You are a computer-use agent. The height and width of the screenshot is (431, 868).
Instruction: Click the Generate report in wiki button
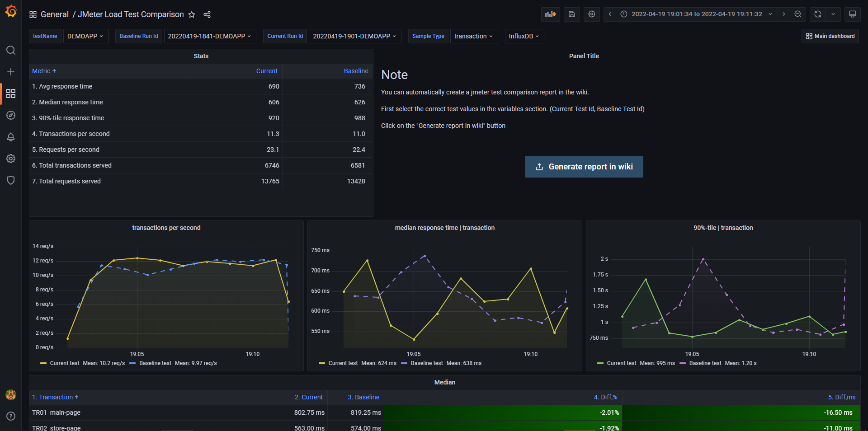pyautogui.click(x=584, y=167)
